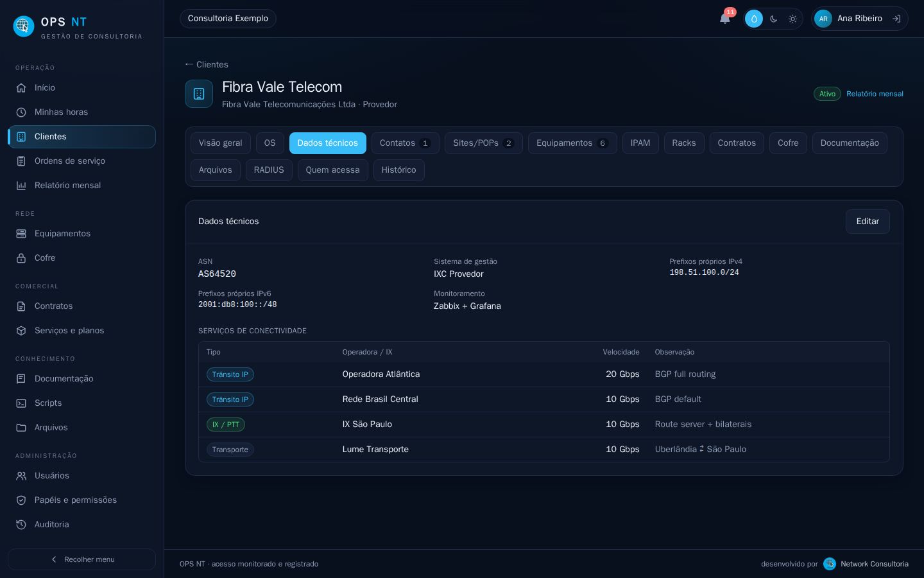Screen dimensions: 924x578
Task: Click the Editar button
Action: 868,222
